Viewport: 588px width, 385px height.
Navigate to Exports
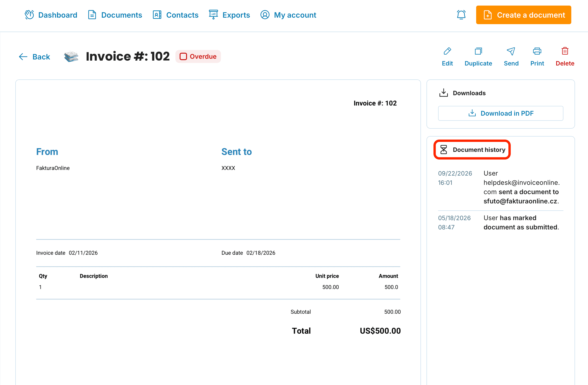[229, 15]
